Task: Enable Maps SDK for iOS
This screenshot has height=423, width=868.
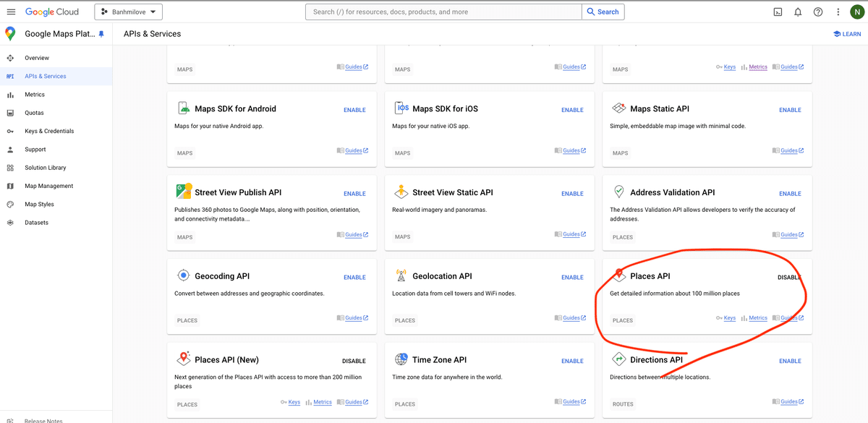Action: tap(572, 110)
